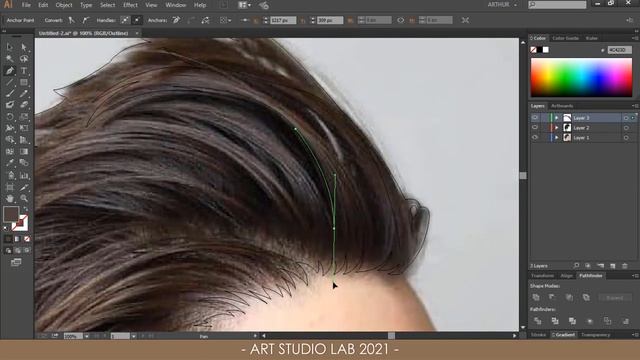The image size is (640, 360).
Task: Enable hide handles for multiple selected anchors
Action: (x=137, y=20)
